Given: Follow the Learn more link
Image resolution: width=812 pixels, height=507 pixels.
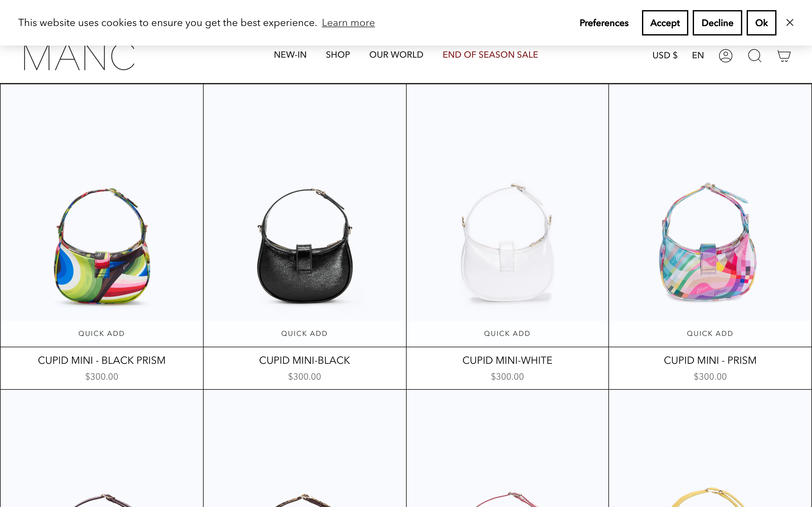Looking at the screenshot, I should pos(348,23).
